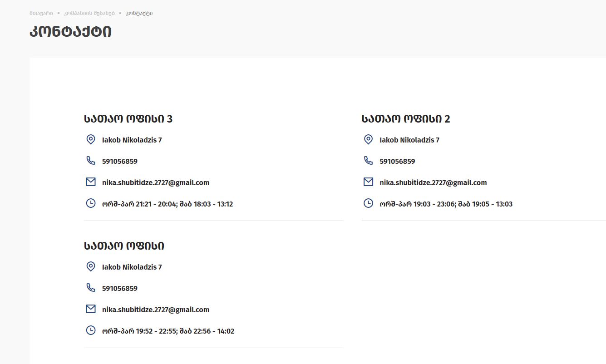The height and width of the screenshot is (364, 606).
Task: Click email address under სათაო ოფისი 3
Action: click(x=156, y=182)
